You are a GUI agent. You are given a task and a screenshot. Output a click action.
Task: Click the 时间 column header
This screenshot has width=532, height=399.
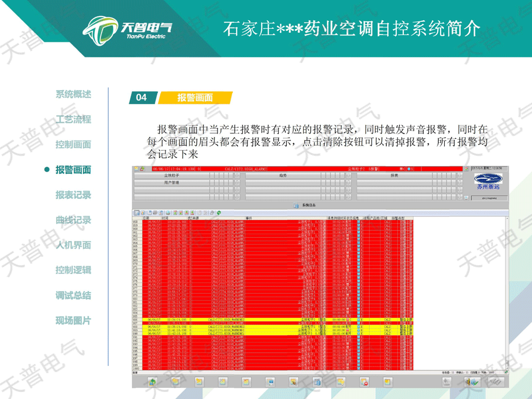point(174,218)
